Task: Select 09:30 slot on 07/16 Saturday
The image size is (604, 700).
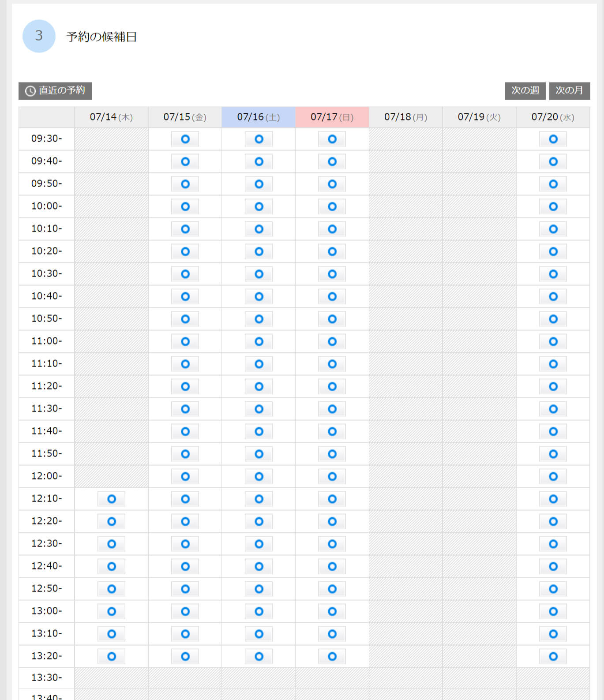Action: 259,139
